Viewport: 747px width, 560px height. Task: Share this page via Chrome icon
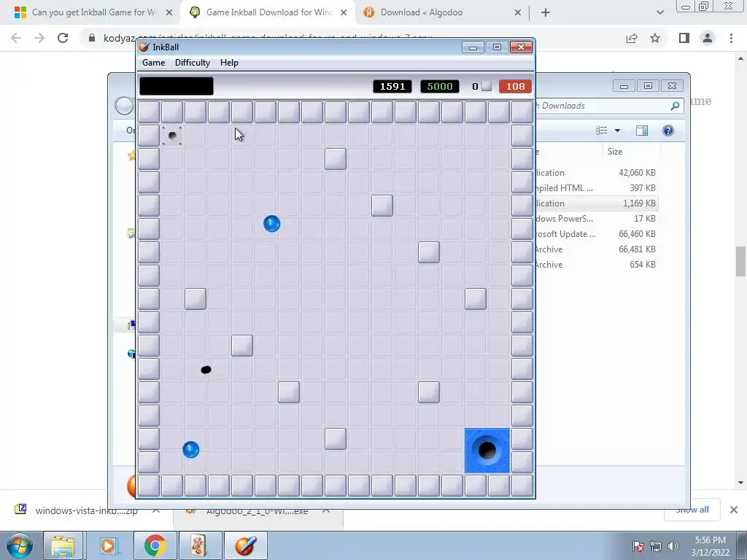tap(632, 38)
